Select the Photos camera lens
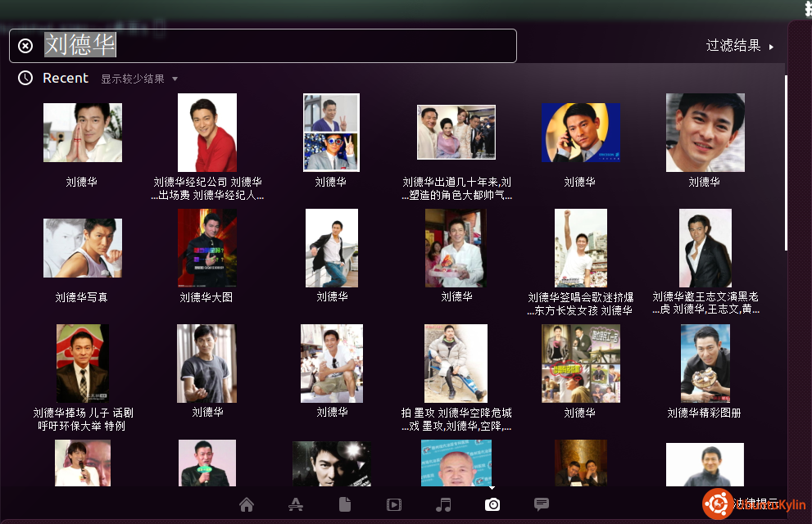 492,504
